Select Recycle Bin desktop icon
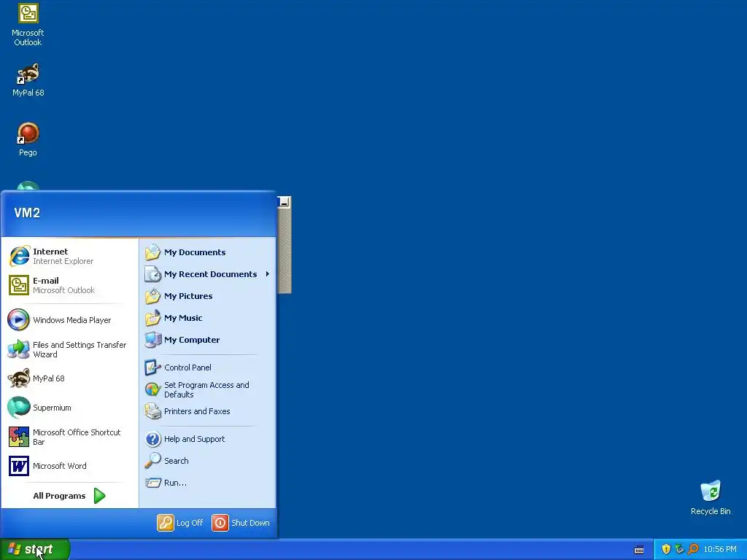Viewport: 747px width, 560px height. tap(711, 497)
